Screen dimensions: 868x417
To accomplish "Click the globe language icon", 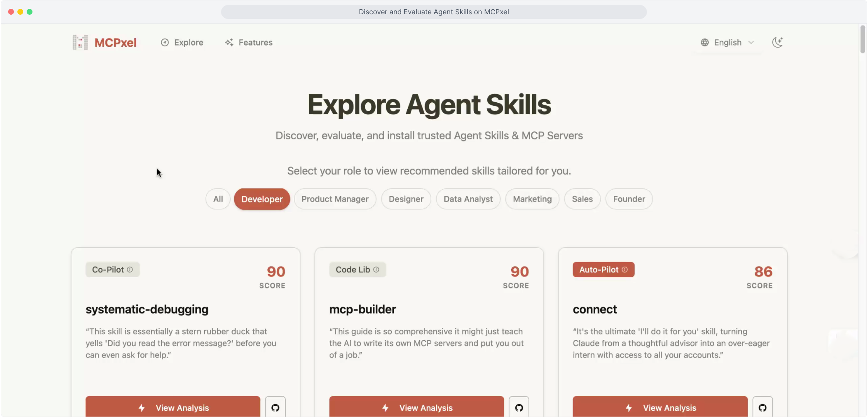I will 705,42.
